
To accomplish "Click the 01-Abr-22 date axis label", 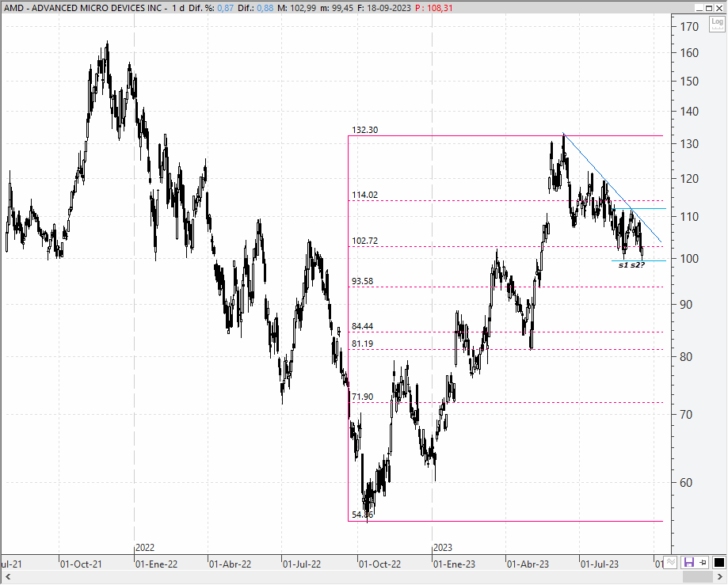I will [x=231, y=564].
